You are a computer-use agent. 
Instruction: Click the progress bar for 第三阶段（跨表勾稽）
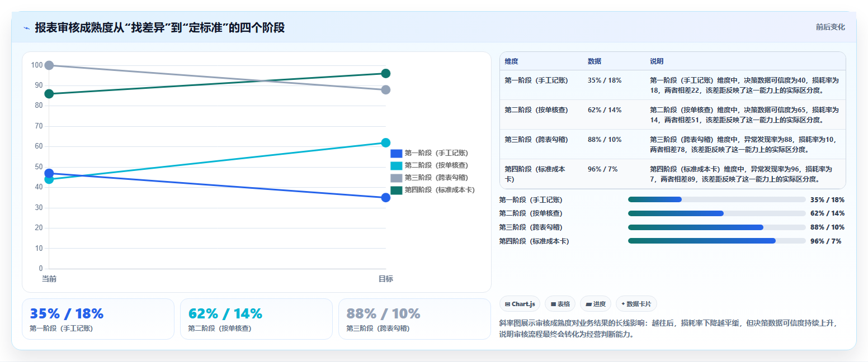tap(717, 227)
